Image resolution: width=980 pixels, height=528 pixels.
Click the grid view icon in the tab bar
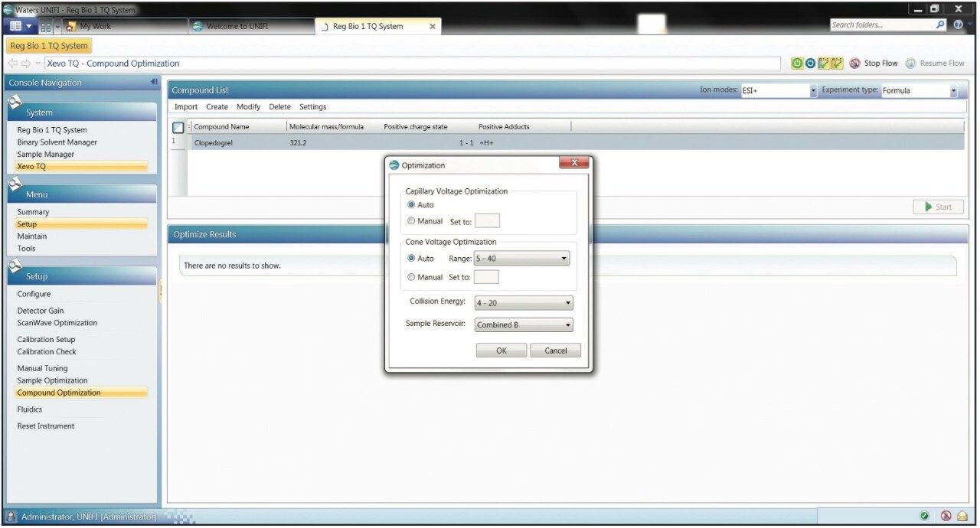(46, 27)
